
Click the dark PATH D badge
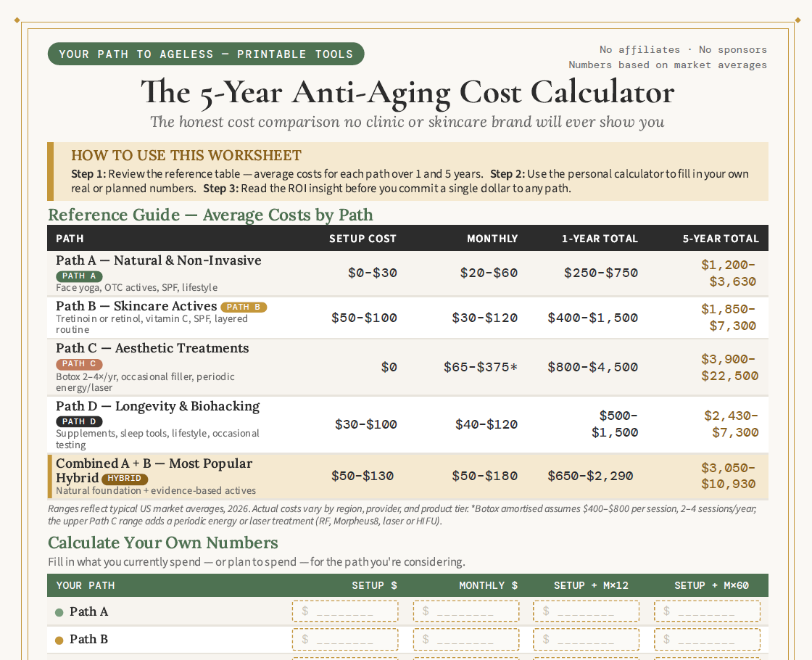click(79, 421)
